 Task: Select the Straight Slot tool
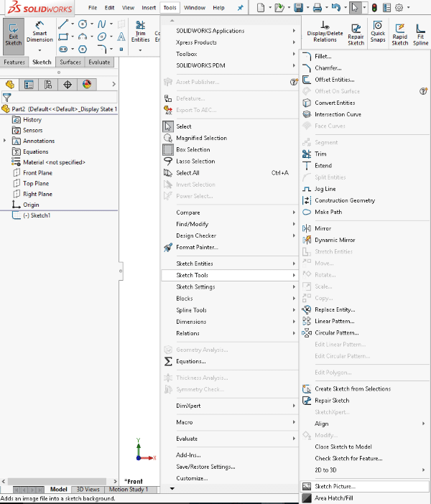[x=63, y=49]
